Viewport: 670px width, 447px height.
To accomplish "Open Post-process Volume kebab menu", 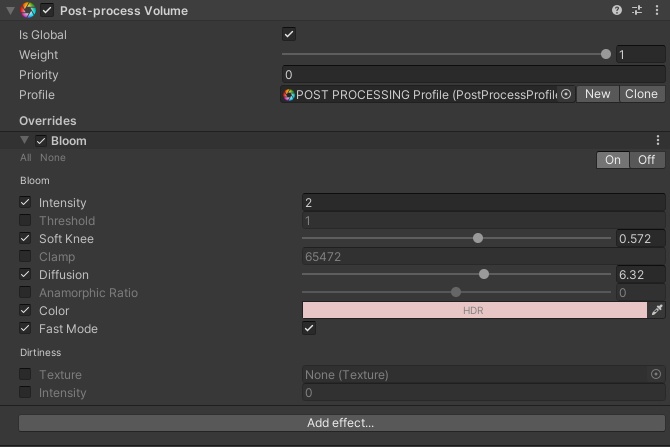I will pyautogui.click(x=657, y=10).
